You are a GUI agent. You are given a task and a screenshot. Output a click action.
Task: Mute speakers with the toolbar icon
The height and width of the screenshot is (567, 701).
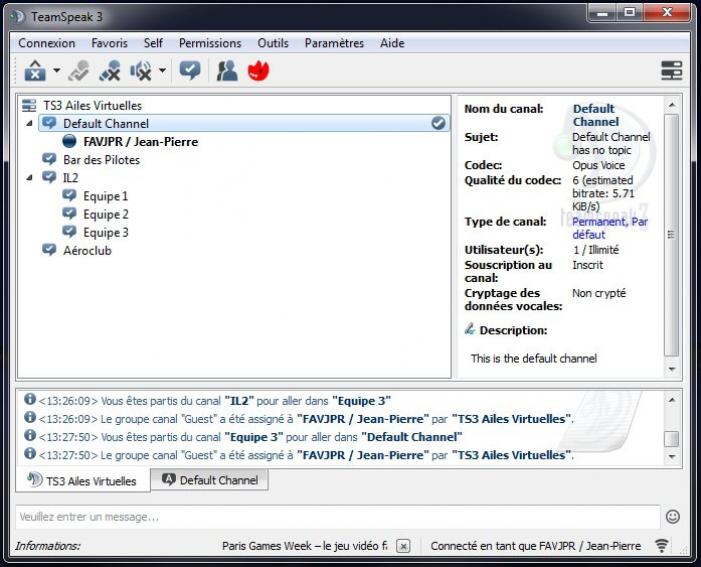click(140, 71)
